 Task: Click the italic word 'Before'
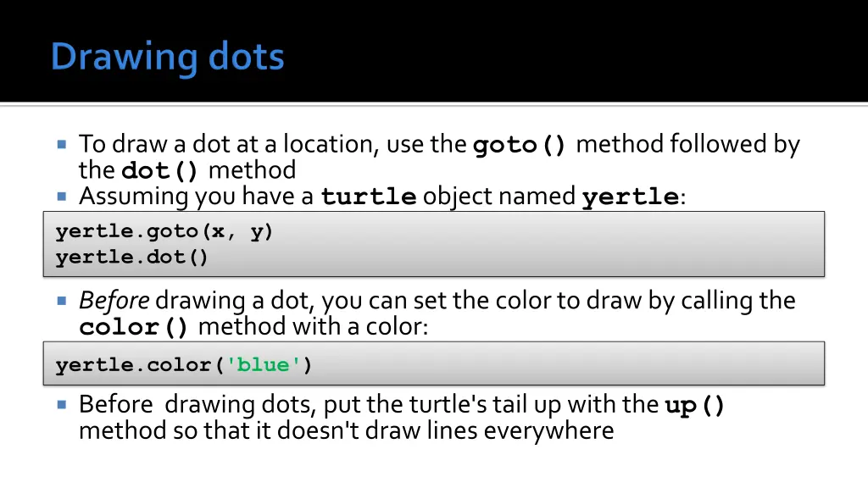(114, 301)
